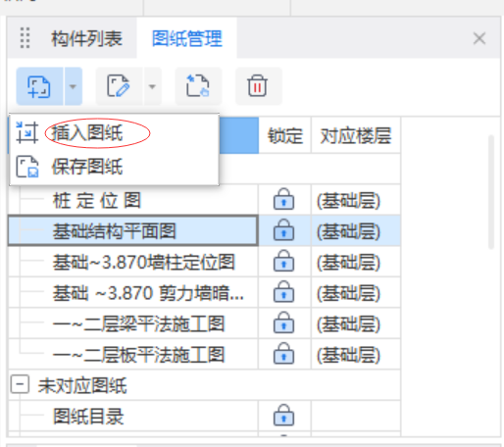
Task: Toggle lock for 图纸目录
Action: click(x=283, y=415)
